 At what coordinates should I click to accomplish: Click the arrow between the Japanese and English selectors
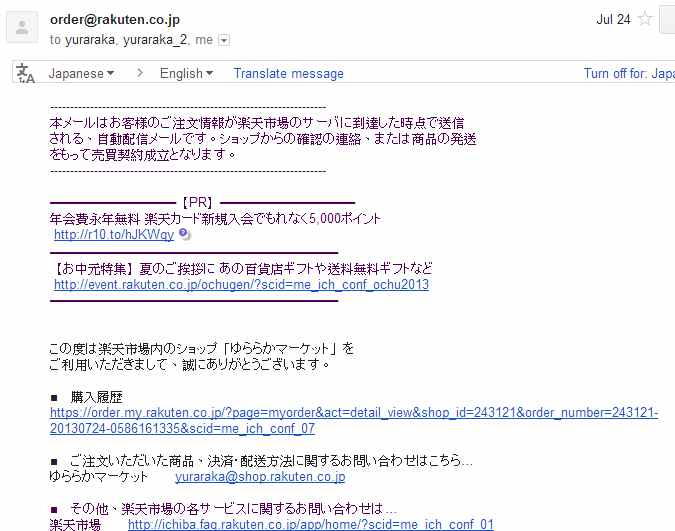(x=139, y=73)
